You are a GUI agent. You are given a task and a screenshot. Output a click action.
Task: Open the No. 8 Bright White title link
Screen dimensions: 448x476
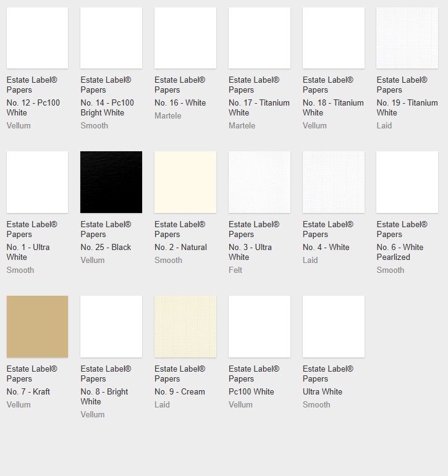(104, 396)
